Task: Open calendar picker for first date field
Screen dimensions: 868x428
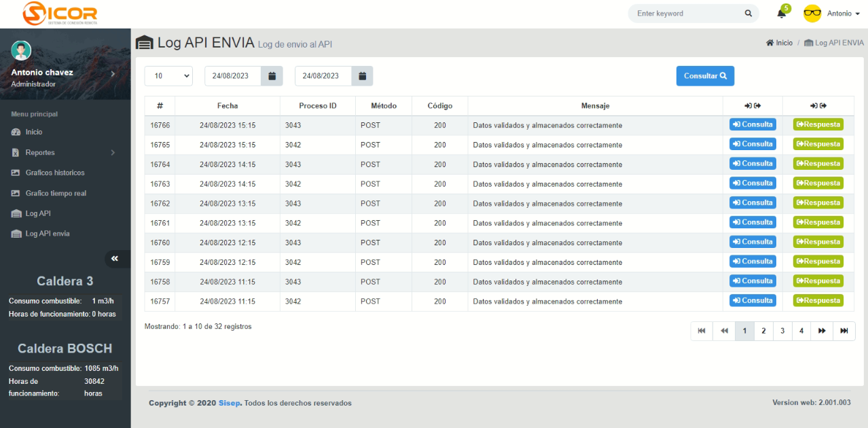Action: tap(272, 76)
